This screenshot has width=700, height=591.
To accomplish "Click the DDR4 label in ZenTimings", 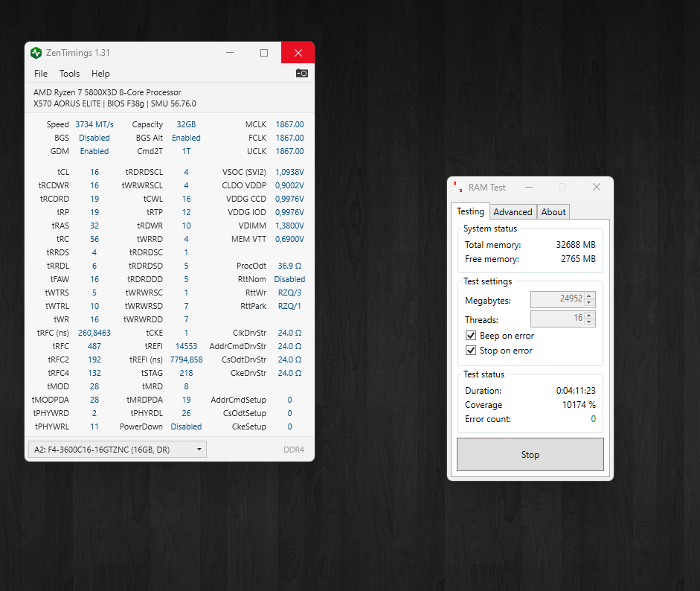I will [x=294, y=450].
